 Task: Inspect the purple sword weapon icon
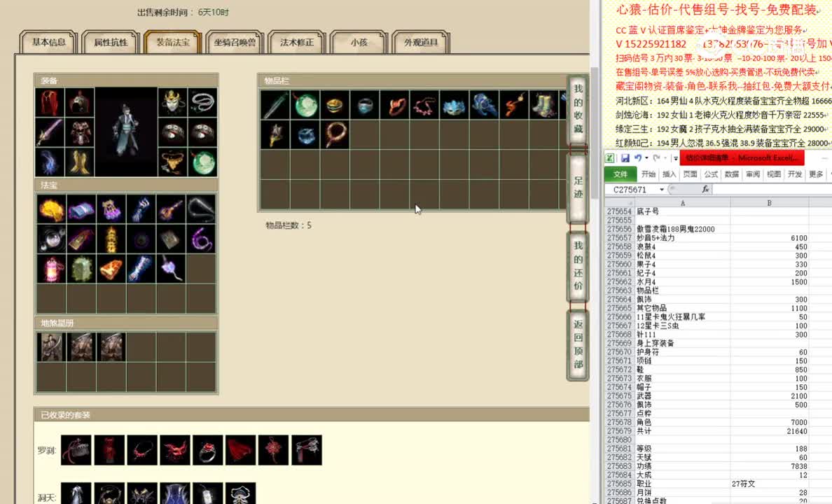pos(50,132)
